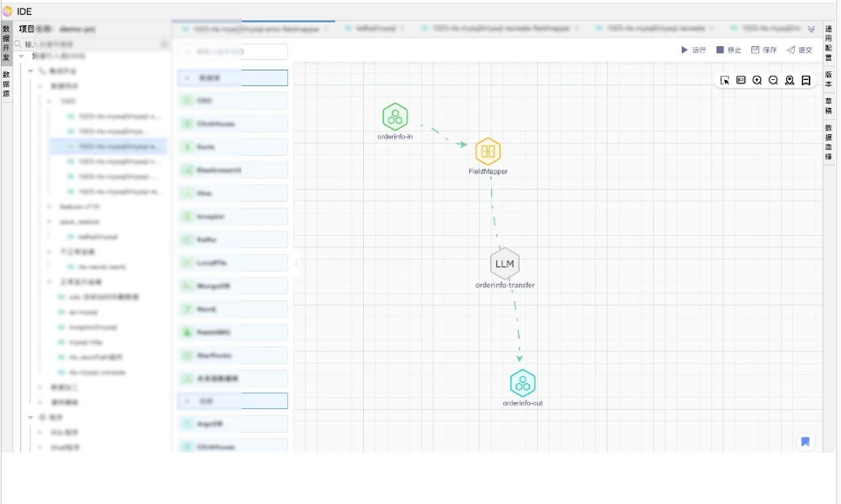Select the FieldMapper node on canvas
This screenshot has width=841, height=504.
488,151
